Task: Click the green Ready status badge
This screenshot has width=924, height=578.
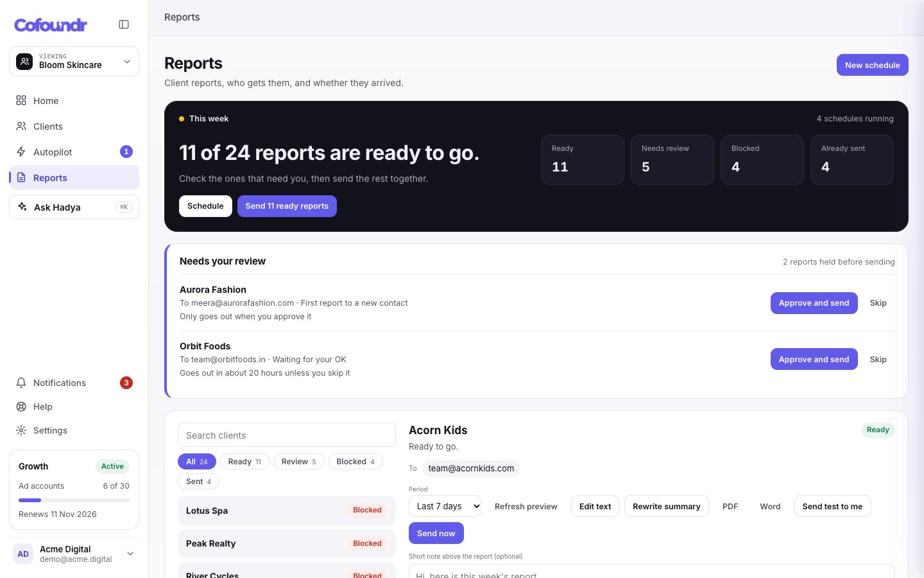Action: (878, 430)
